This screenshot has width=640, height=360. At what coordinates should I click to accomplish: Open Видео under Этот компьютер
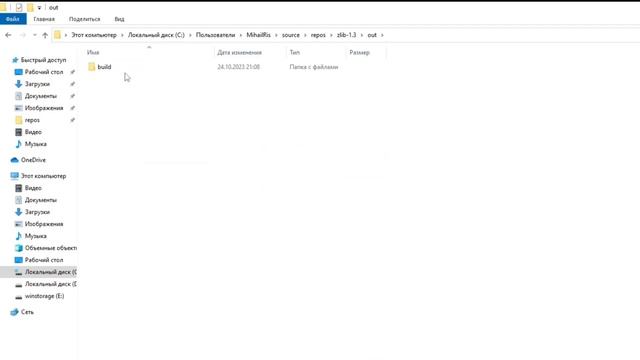[33, 188]
